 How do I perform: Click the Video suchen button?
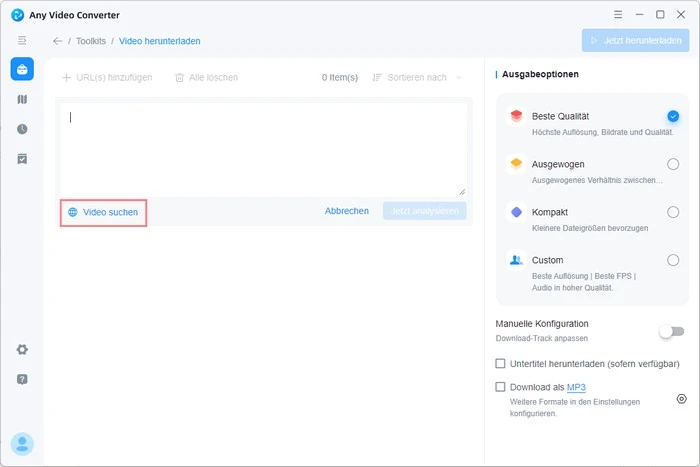point(103,212)
